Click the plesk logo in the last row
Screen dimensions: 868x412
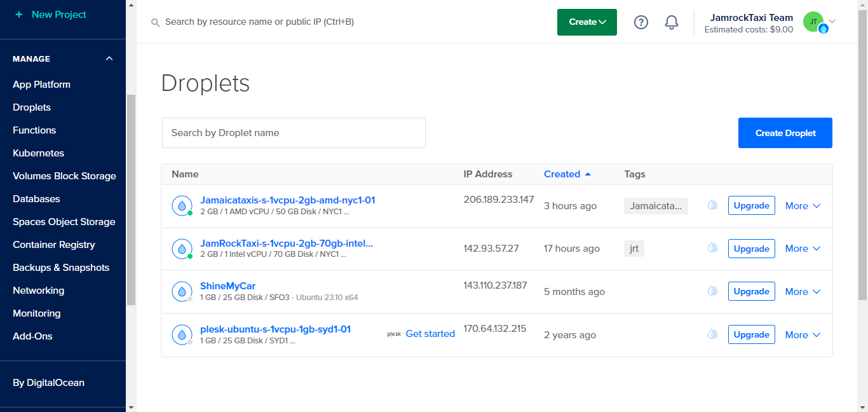(x=394, y=334)
